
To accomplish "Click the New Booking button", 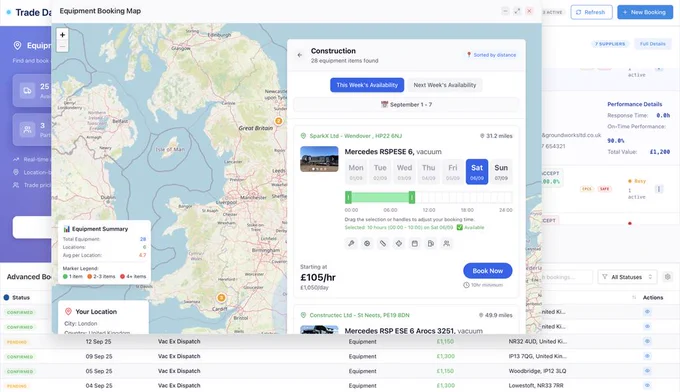I will click(645, 12).
